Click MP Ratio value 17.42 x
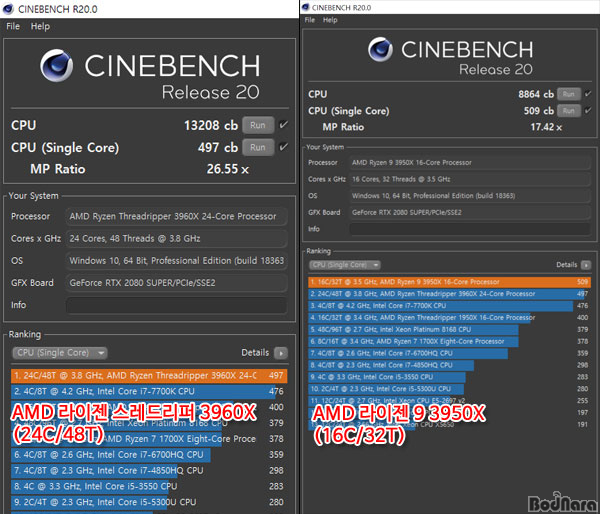600x514 pixels. tap(546, 127)
